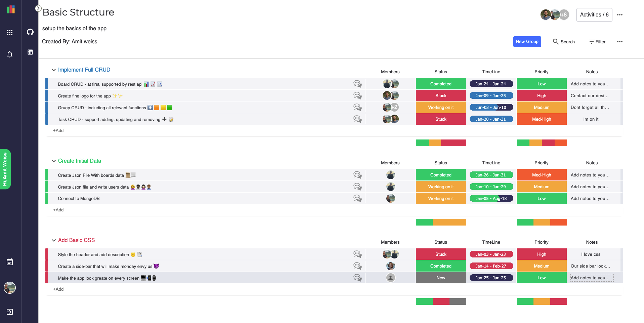Screen dimensions: 644x323
Task: Open the board options three-dot menu
Action: coord(620,15)
